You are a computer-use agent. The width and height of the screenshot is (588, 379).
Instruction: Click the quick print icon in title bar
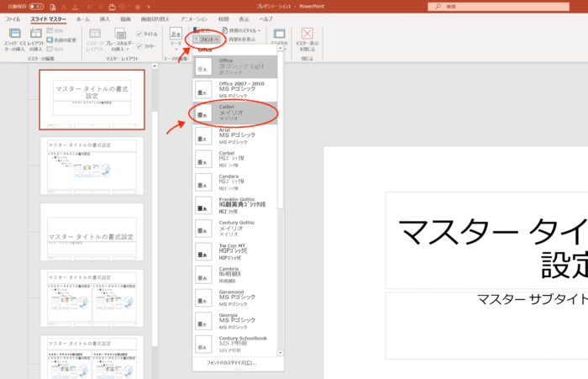[112, 7]
